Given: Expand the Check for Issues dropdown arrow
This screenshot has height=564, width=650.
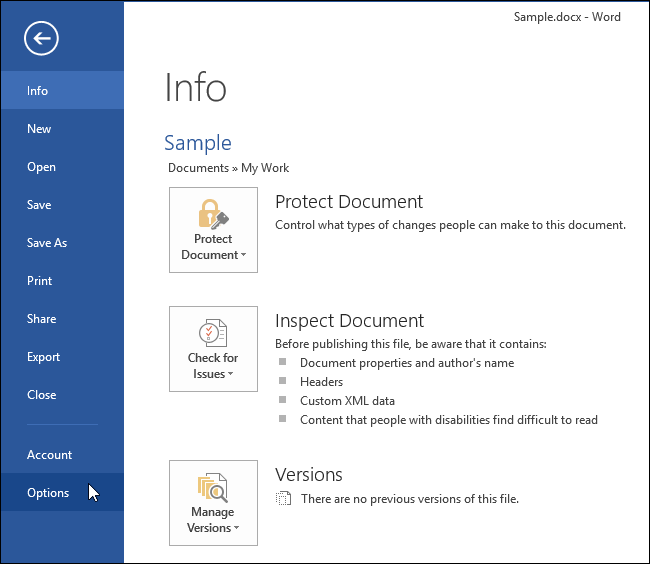Looking at the screenshot, I should 230,374.
